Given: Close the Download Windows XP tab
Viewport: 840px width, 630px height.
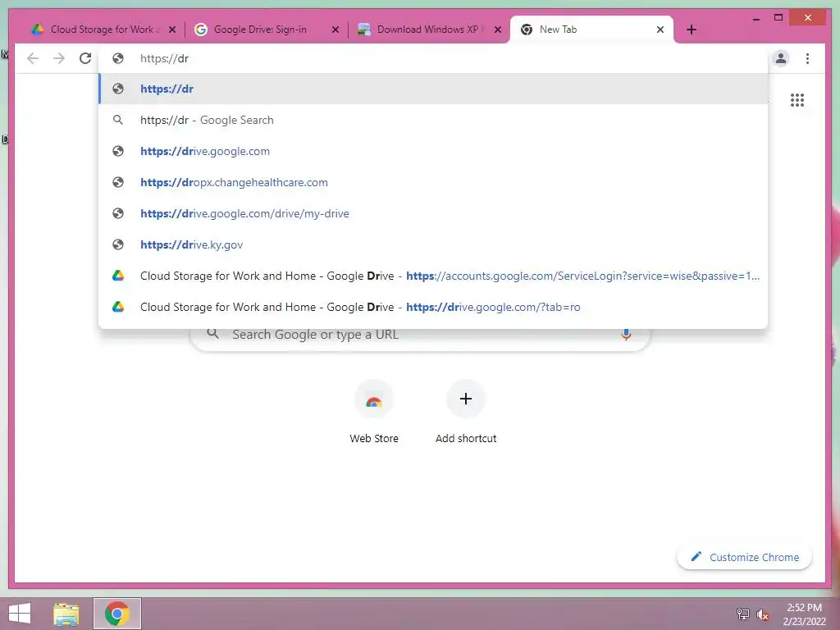Looking at the screenshot, I should point(498,30).
